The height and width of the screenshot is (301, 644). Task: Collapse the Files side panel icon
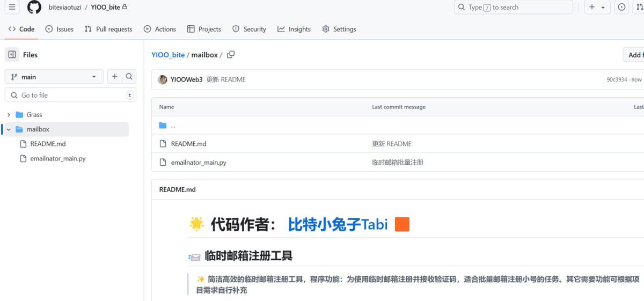click(12, 55)
